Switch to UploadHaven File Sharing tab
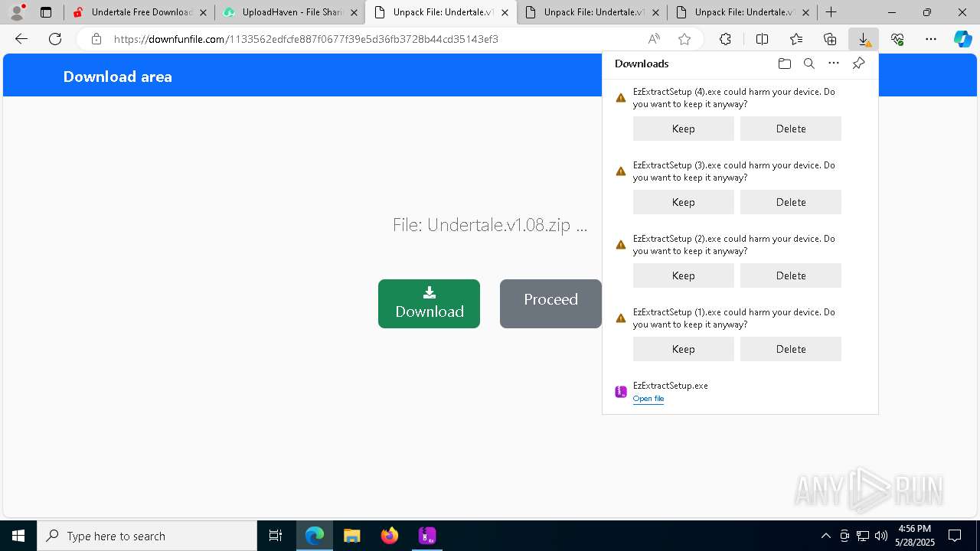The height and width of the screenshot is (551, 980). (x=290, y=12)
